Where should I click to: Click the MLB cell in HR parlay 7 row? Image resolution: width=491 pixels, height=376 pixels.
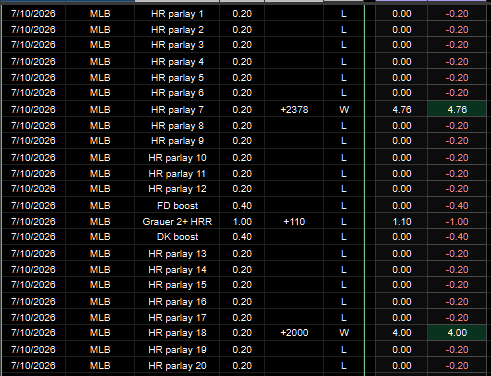tap(100, 110)
